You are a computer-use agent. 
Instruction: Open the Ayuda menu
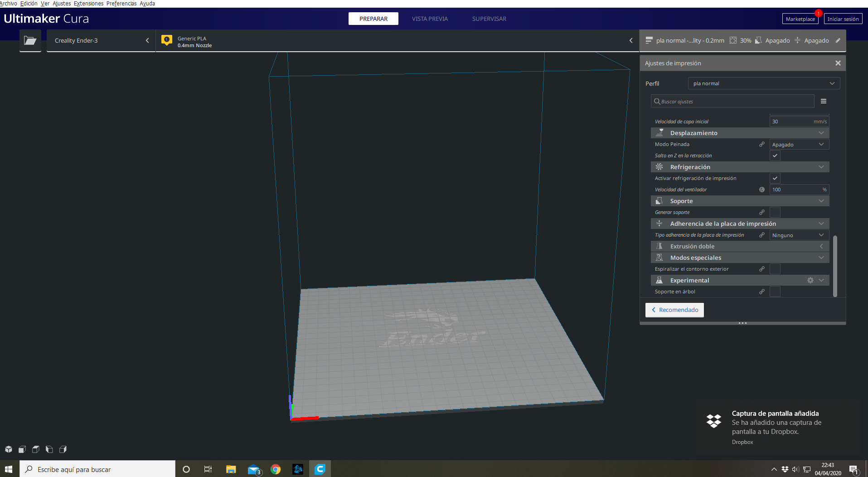coord(147,4)
